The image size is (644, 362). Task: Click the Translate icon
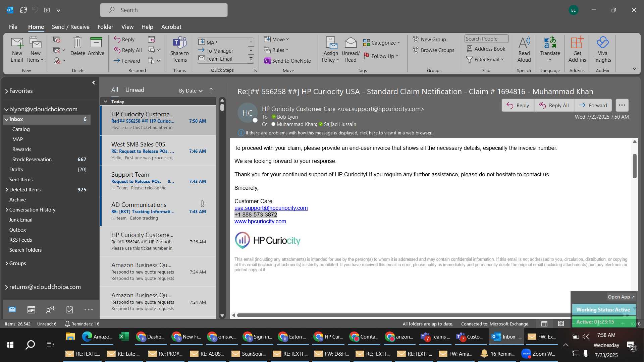pyautogui.click(x=550, y=49)
